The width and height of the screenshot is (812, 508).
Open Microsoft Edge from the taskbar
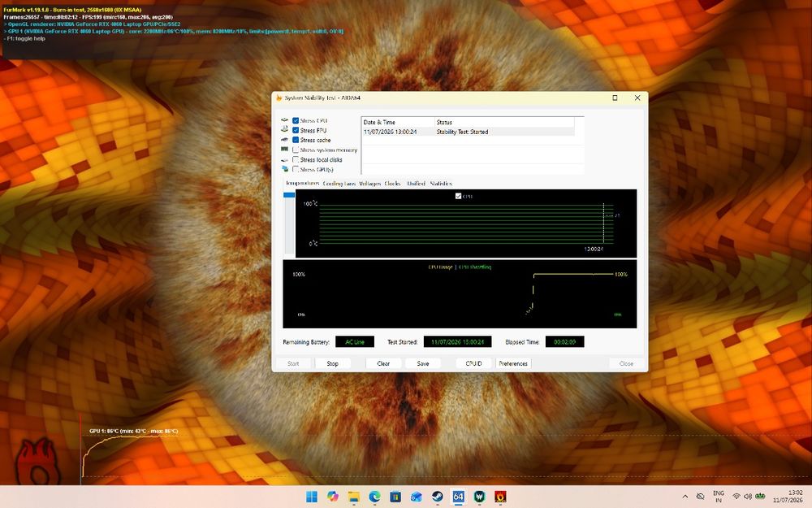pos(374,497)
